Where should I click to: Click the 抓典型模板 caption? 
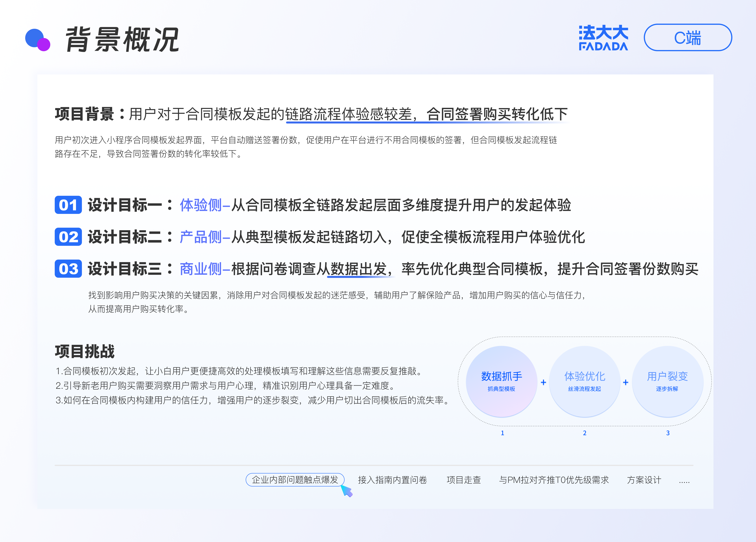point(501,389)
